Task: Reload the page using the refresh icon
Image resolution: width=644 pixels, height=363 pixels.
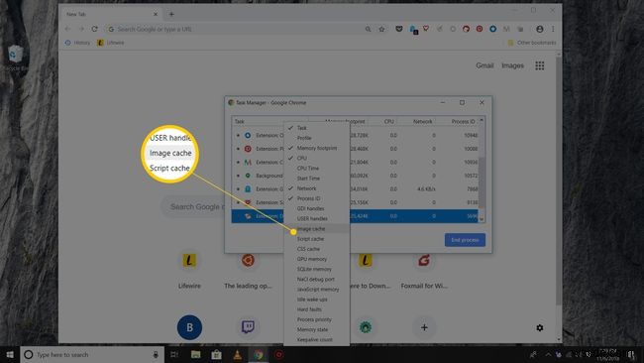Action: pyautogui.click(x=94, y=29)
